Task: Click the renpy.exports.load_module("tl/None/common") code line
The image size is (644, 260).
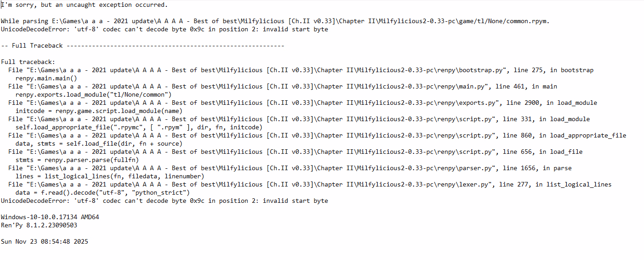Action: coord(93,95)
